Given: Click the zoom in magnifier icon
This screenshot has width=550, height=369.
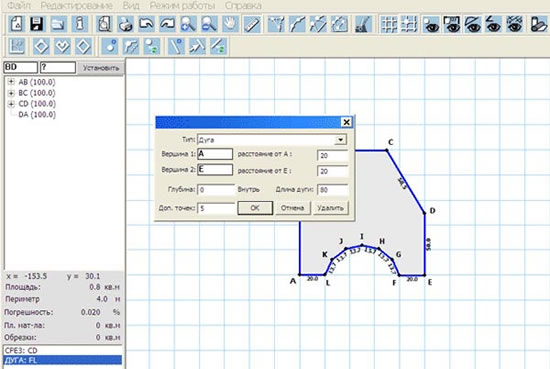Looking at the screenshot, I should [x=188, y=25].
